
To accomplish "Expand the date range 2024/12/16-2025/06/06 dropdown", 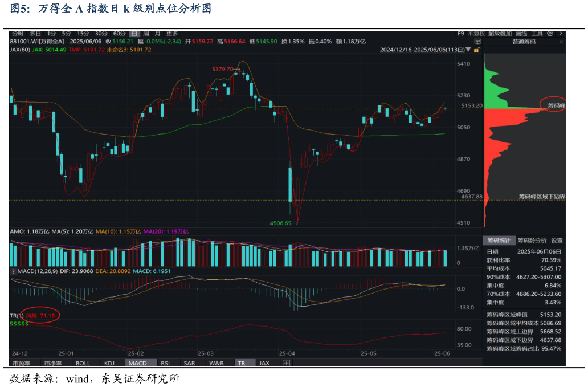I will tap(468, 50).
